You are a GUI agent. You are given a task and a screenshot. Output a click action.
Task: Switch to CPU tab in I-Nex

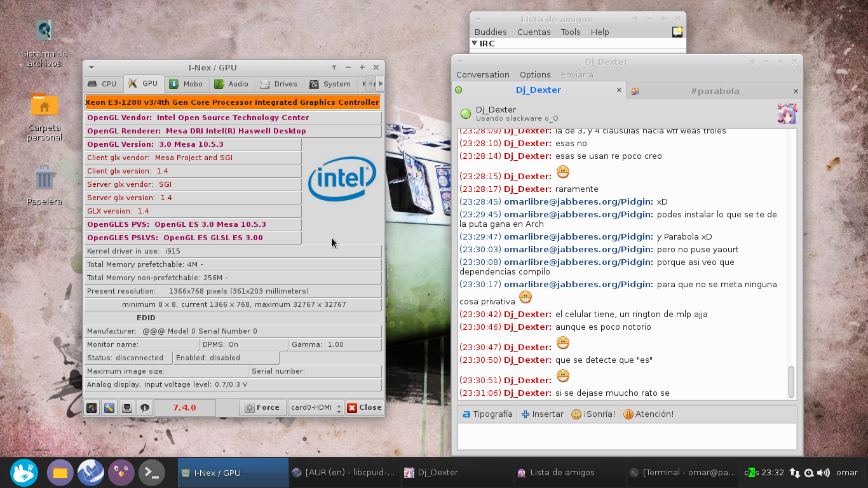point(102,84)
